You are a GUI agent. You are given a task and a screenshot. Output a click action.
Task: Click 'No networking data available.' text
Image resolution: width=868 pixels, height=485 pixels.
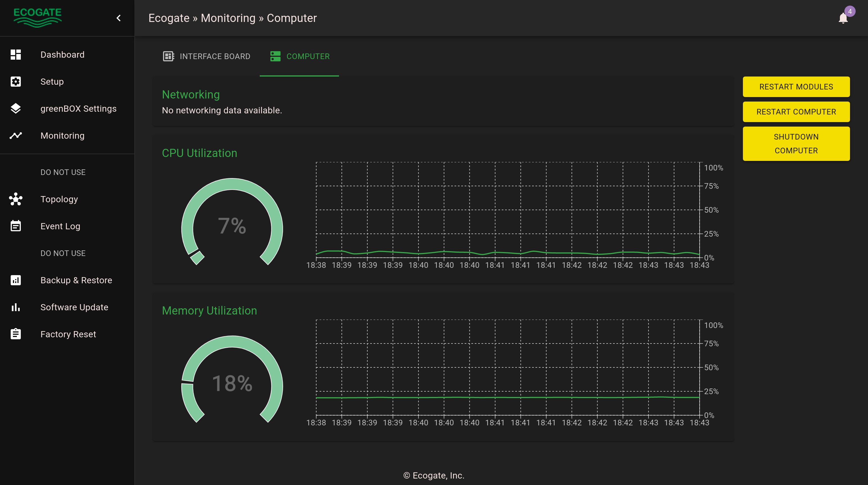point(222,110)
